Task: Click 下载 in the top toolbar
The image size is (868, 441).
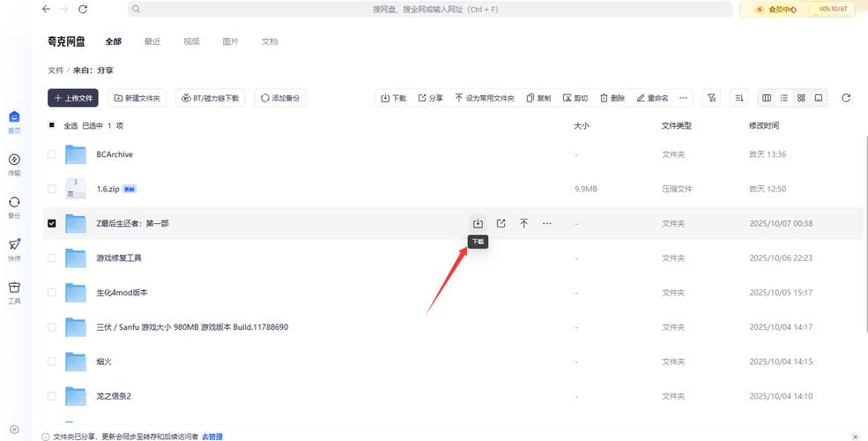Action: [394, 98]
